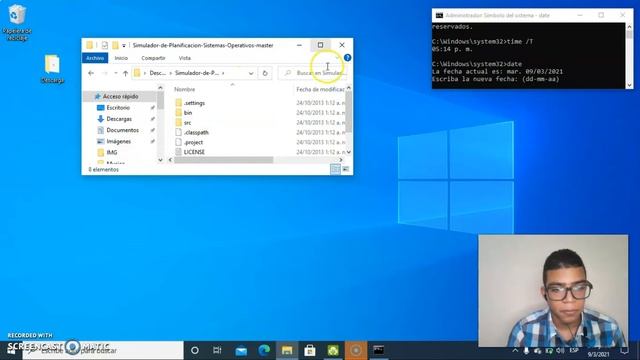Select the .classpath file
This screenshot has height=360, width=640.
tap(196, 132)
